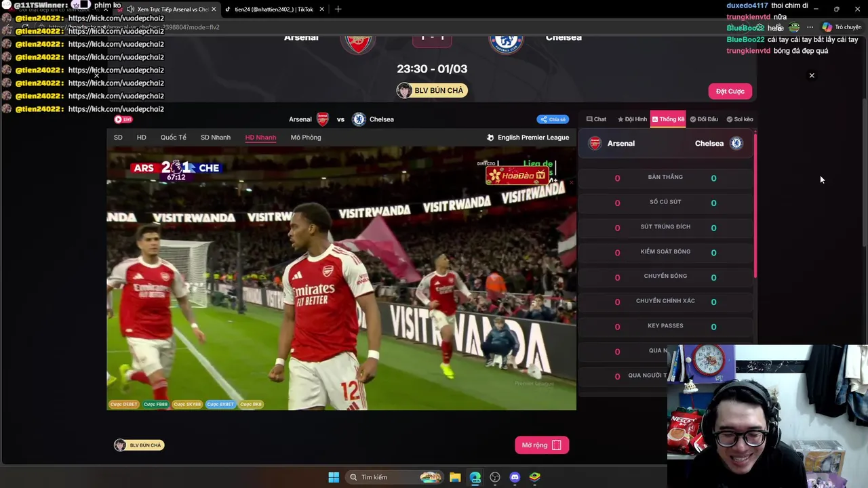Screen dimensions: 868x488
Task: Click the Cược BK8 betting link
Action: pyautogui.click(x=251, y=404)
